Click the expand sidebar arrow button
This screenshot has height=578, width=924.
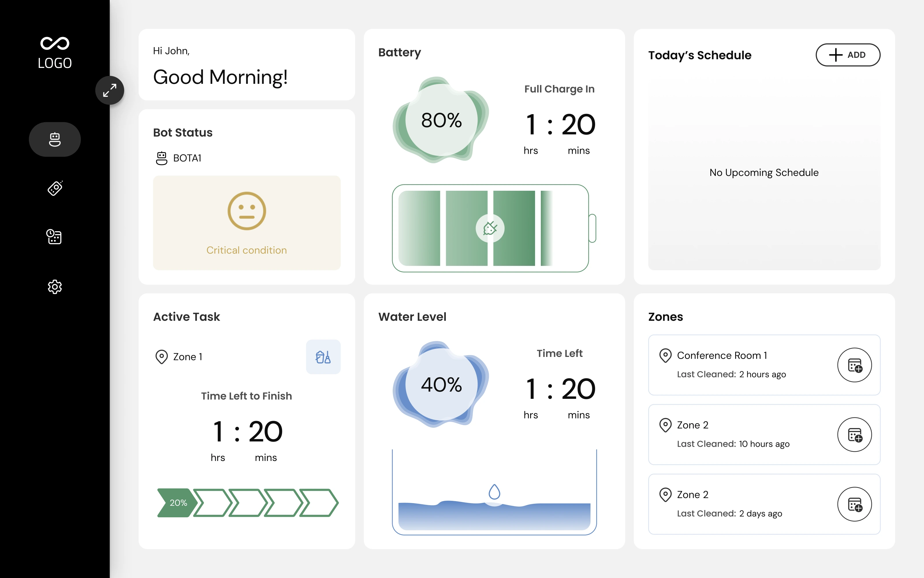(110, 90)
